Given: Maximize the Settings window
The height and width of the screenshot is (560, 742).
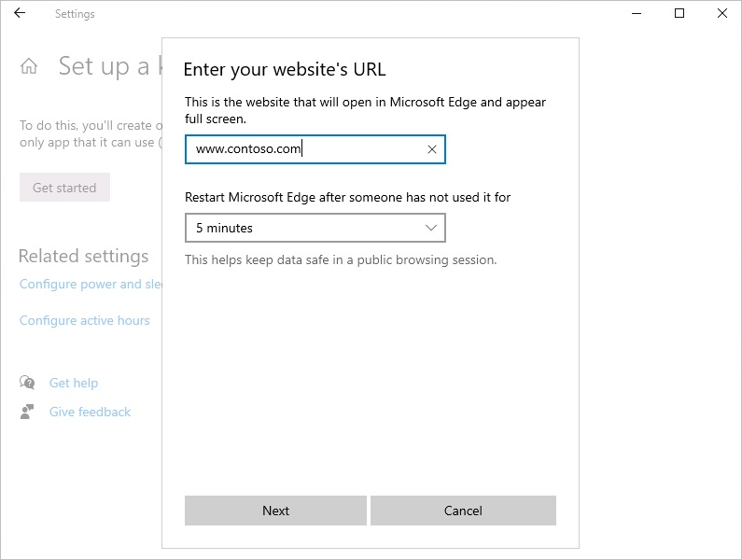Looking at the screenshot, I should 679,14.
